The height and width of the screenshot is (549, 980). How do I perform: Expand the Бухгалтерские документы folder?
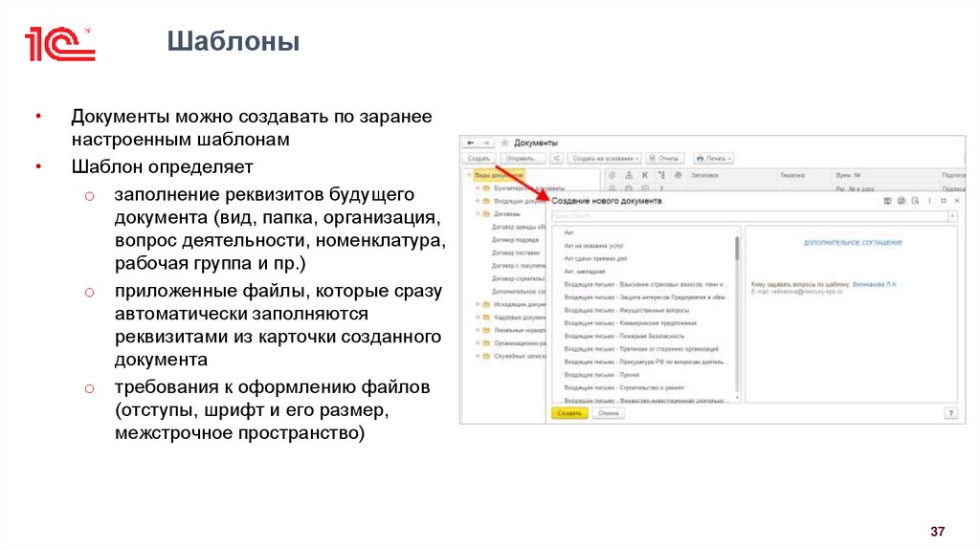click(479, 188)
